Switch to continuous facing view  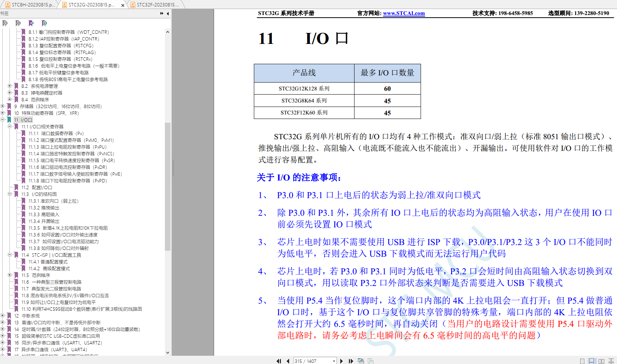tap(611, 361)
